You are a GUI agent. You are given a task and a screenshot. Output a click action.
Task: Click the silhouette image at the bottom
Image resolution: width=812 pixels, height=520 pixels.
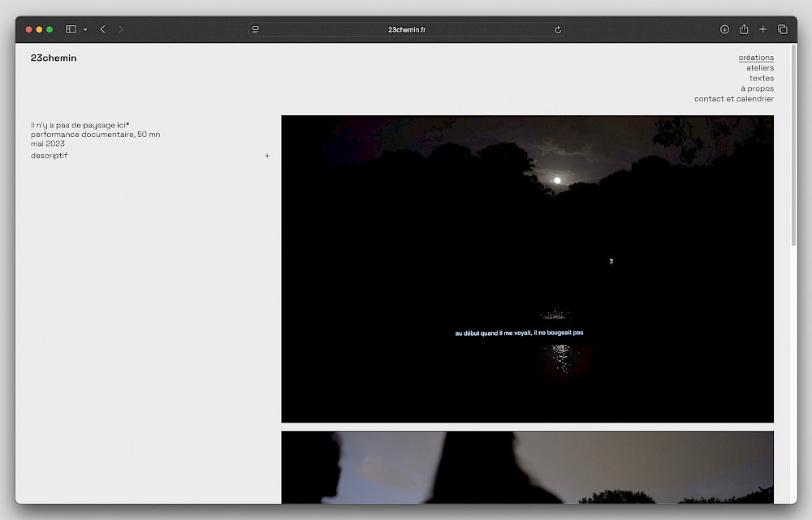pyautogui.click(x=527, y=466)
